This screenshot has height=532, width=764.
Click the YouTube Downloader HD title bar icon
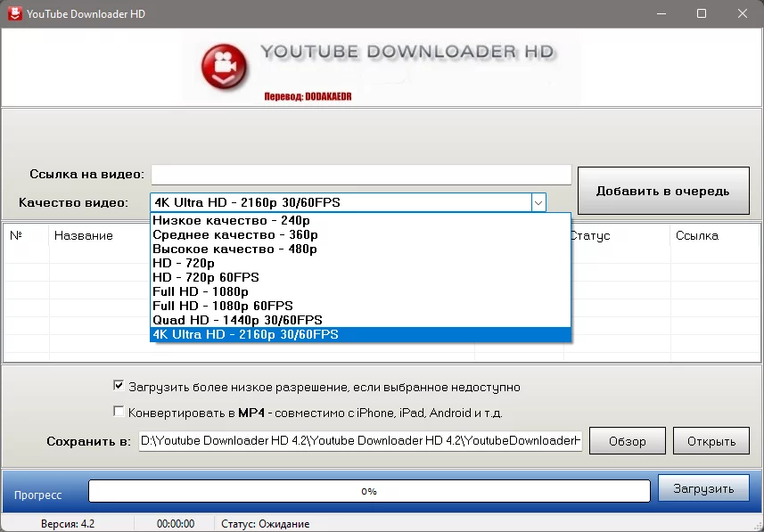coord(14,13)
